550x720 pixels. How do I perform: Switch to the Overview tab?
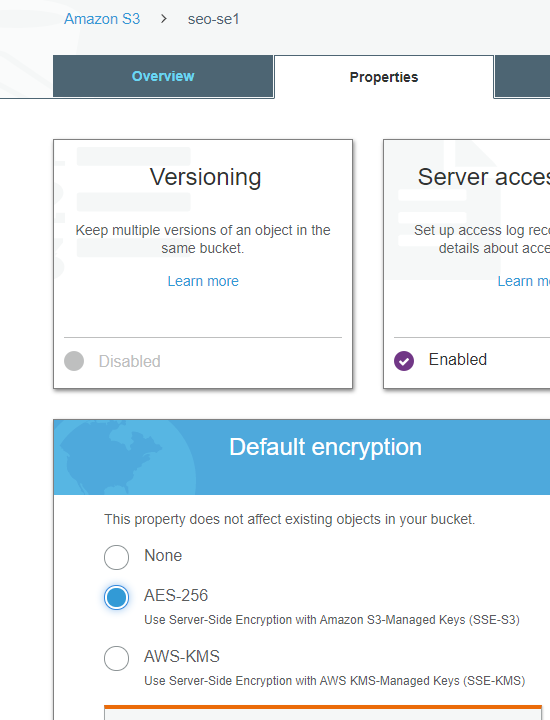pos(163,76)
